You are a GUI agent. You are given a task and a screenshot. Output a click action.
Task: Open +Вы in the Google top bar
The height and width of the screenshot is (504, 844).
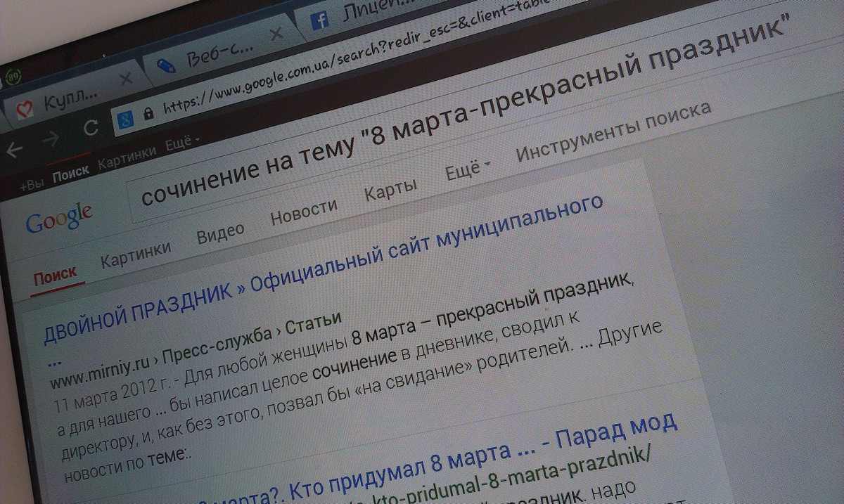[x=32, y=186]
